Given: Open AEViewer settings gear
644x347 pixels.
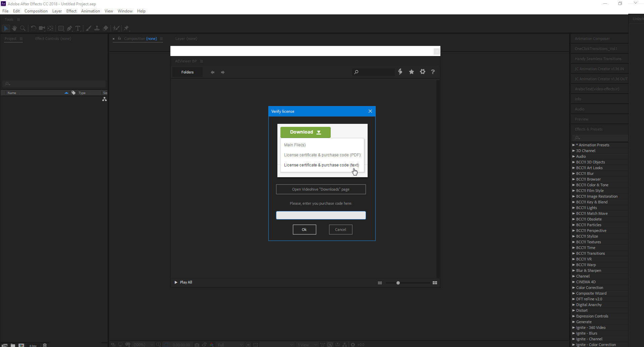Looking at the screenshot, I should click(423, 72).
